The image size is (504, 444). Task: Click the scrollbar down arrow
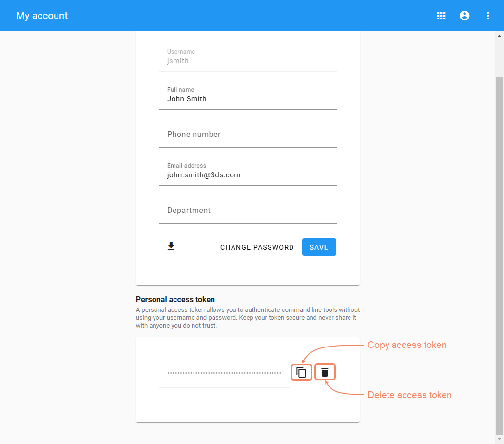point(499,440)
